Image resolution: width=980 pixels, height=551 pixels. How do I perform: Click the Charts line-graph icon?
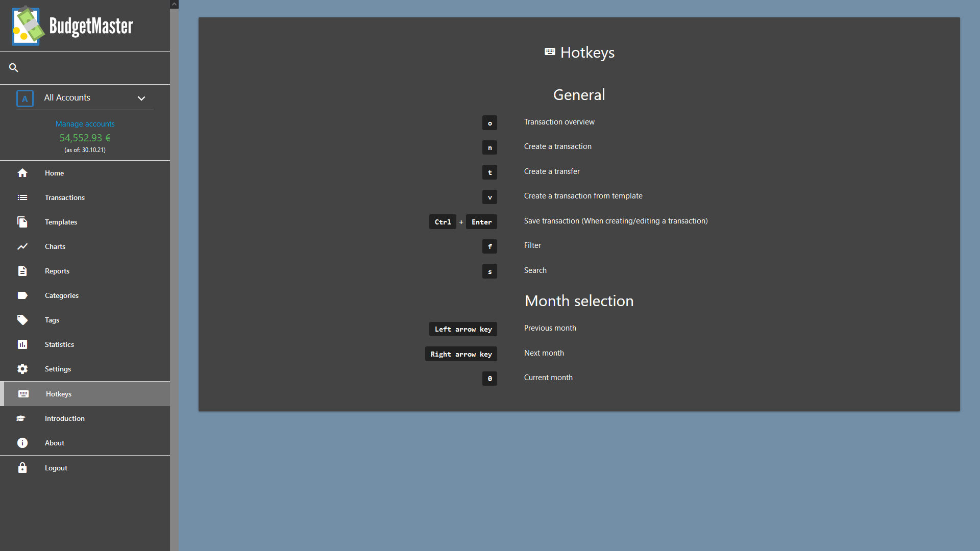tap(22, 246)
